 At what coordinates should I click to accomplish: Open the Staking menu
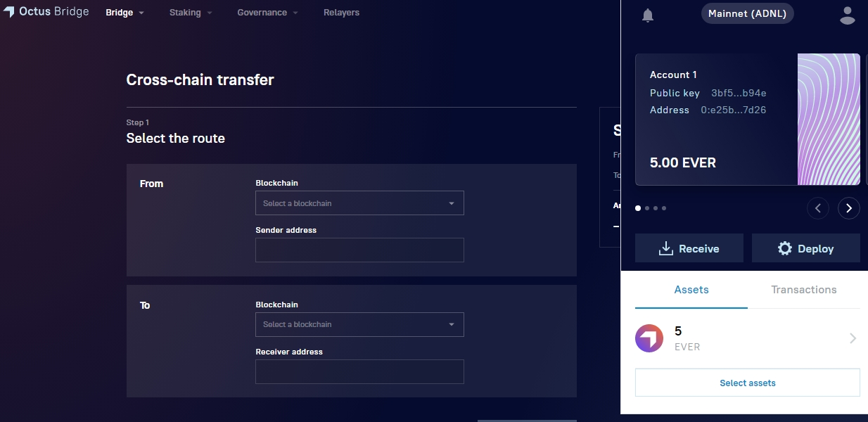pos(191,13)
